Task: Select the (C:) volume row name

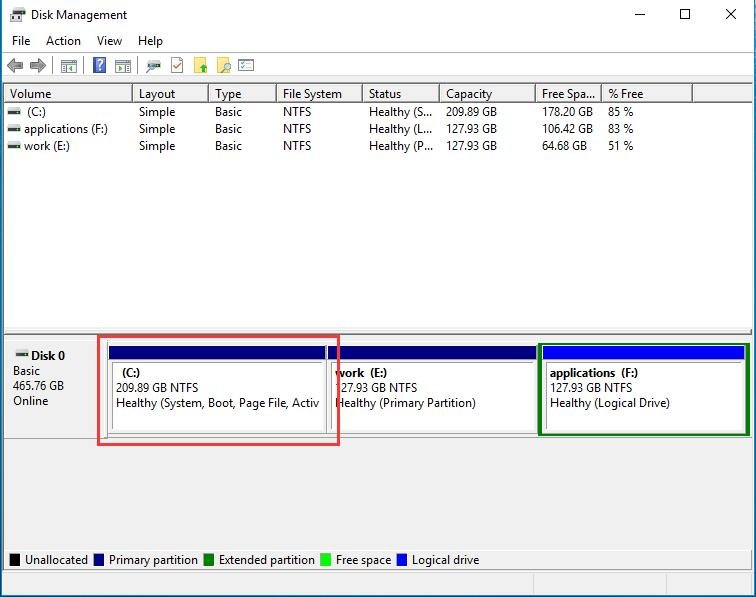Action: [36, 112]
